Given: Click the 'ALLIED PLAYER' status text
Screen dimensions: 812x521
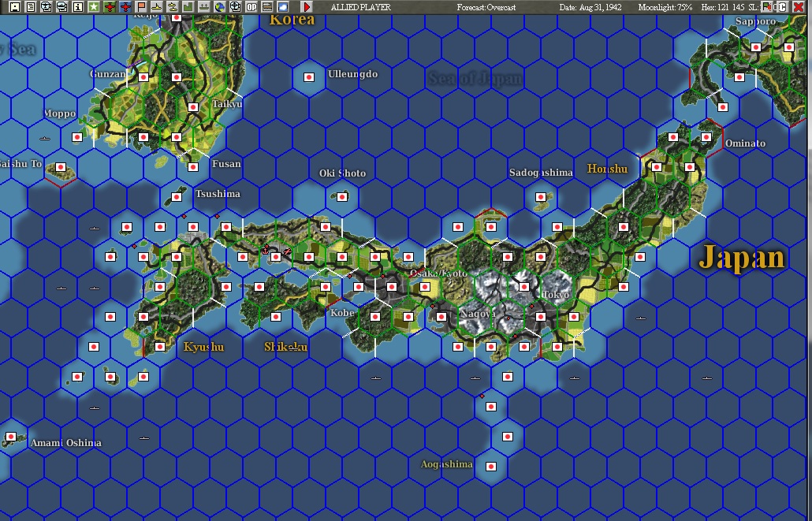Looking at the screenshot, I should (x=360, y=7).
